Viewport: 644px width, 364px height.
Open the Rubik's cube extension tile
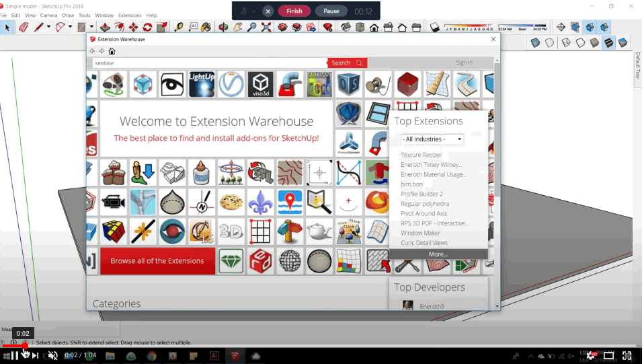pyautogui.click(x=114, y=231)
